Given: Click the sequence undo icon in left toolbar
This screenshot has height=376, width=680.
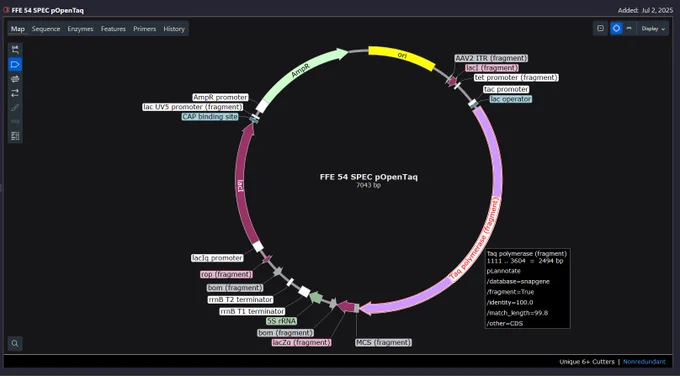Looking at the screenshot, I should 15,49.
